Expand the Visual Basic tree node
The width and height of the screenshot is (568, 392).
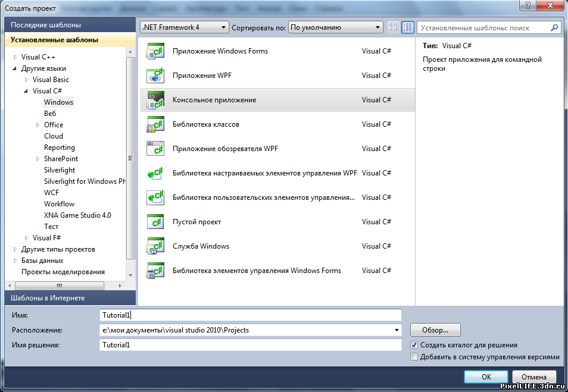[26, 80]
